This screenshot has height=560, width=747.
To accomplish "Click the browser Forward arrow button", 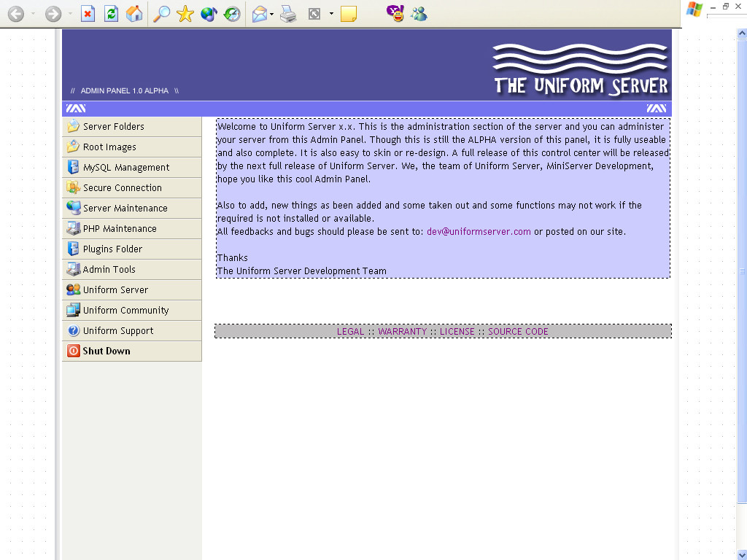I will [53, 14].
